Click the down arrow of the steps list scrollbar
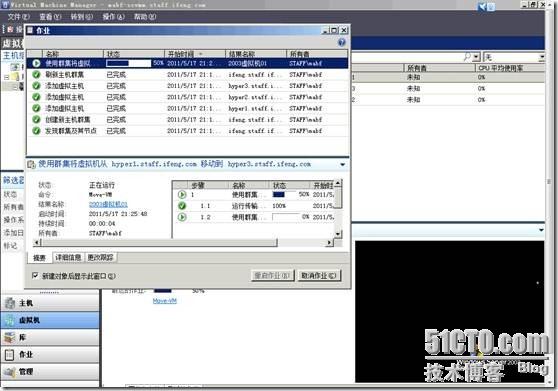This screenshot has height=391, width=558. pyautogui.click(x=338, y=234)
